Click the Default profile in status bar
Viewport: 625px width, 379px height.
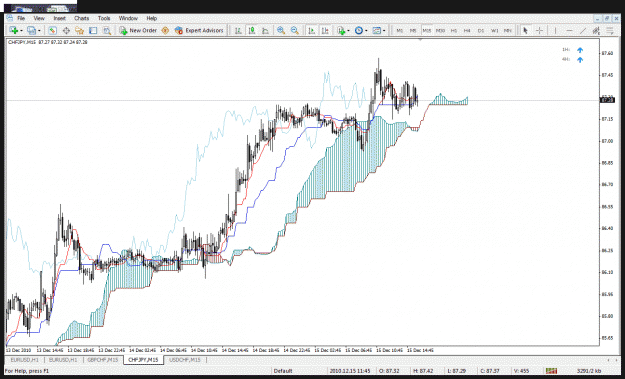(x=283, y=371)
